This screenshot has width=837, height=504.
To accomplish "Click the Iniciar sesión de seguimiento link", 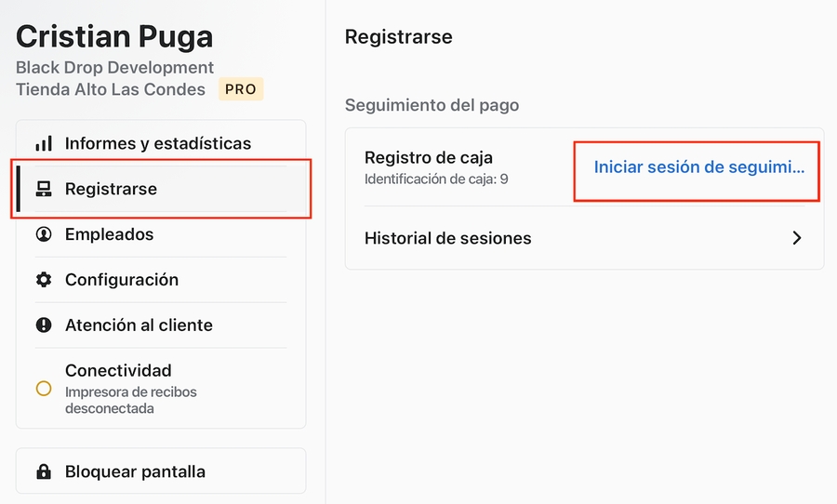I will click(698, 167).
